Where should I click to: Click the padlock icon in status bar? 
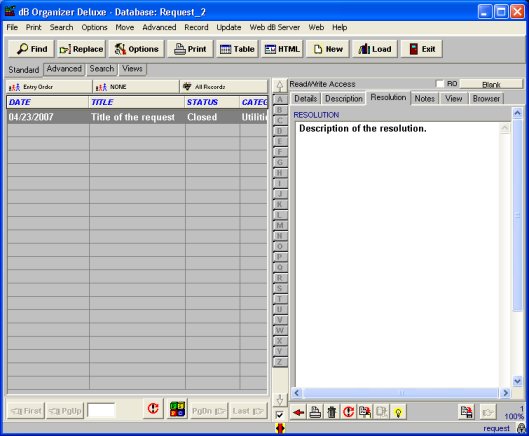pos(522,428)
